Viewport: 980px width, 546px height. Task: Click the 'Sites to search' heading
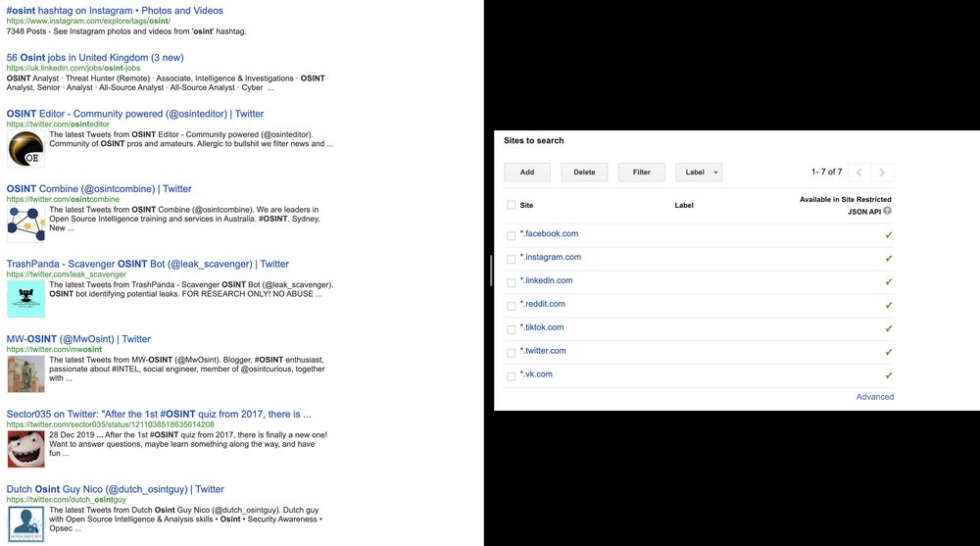534,141
